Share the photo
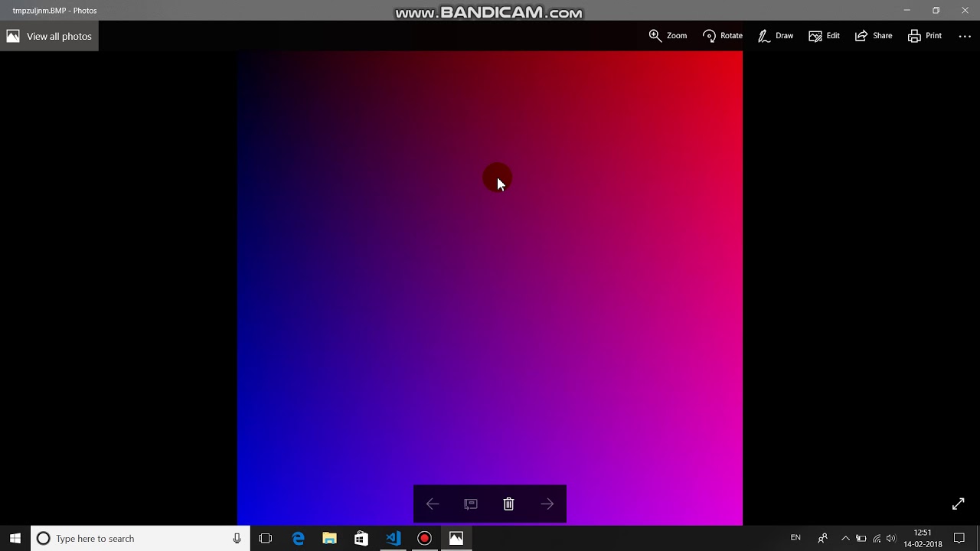The height and width of the screenshot is (551, 980). (874, 36)
